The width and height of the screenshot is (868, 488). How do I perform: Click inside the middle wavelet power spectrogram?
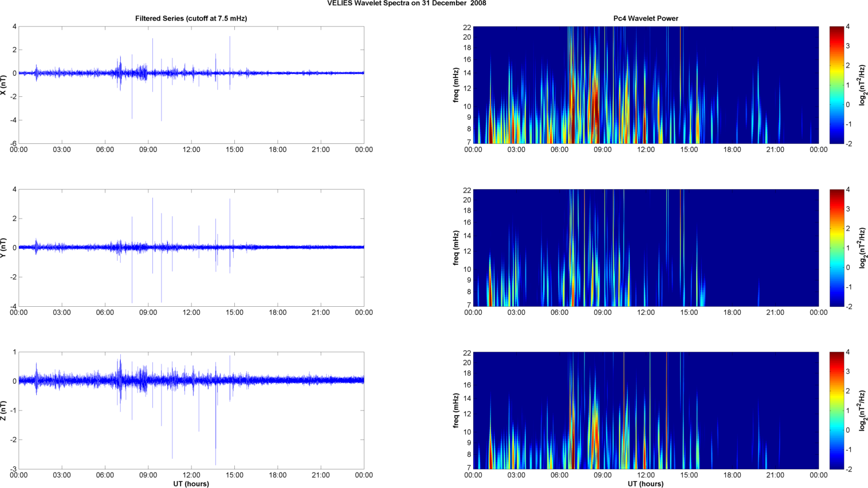(x=646, y=248)
